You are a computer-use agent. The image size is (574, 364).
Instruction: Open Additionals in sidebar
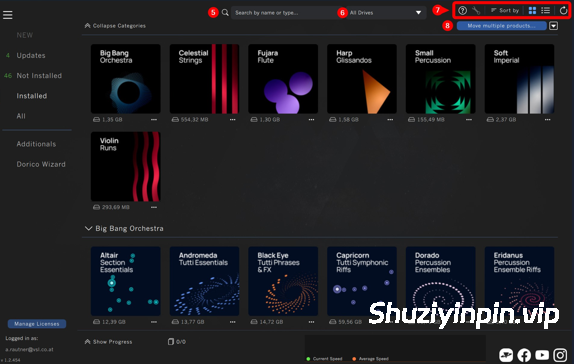tap(36, 144)
